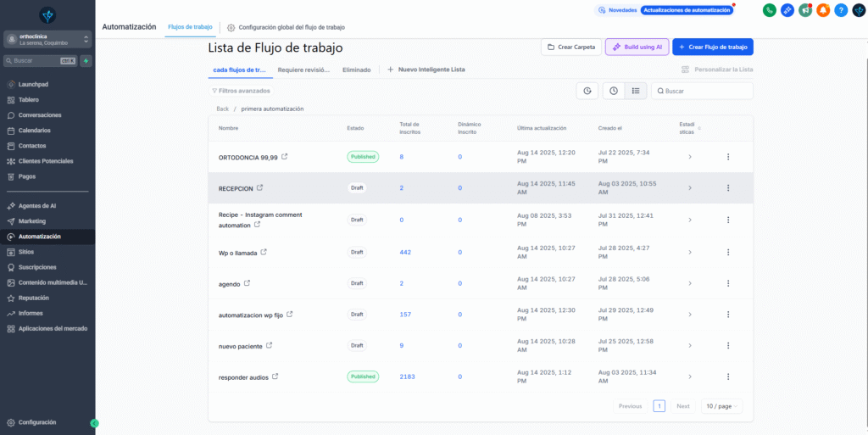
Task: Click the Crear Flujo de trabajo button
Action: tap(712, 47)
